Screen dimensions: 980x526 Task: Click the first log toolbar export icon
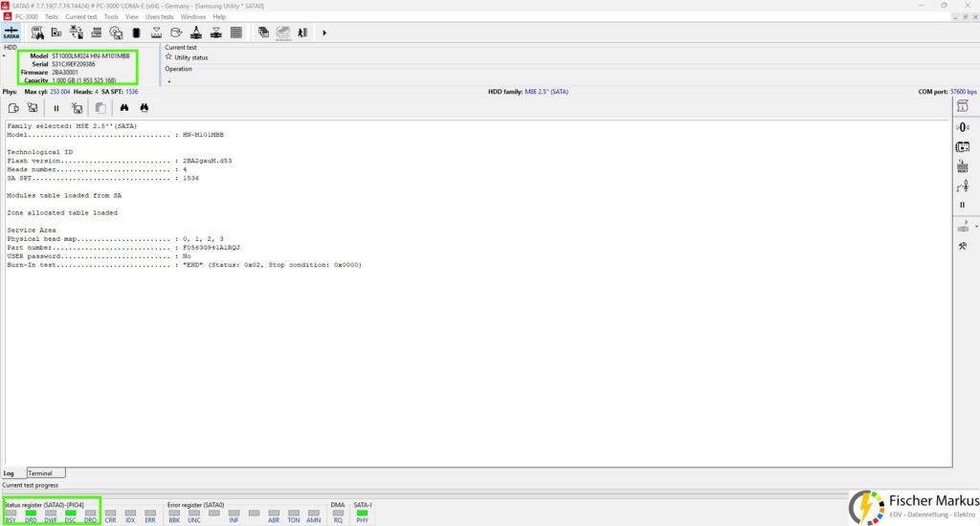coord(13,108)
